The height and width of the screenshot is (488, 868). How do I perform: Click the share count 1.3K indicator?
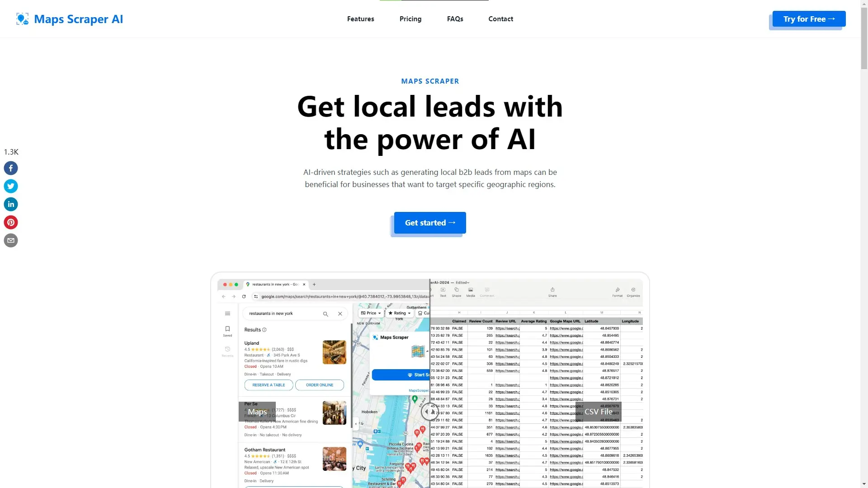[x=11, y=151]
